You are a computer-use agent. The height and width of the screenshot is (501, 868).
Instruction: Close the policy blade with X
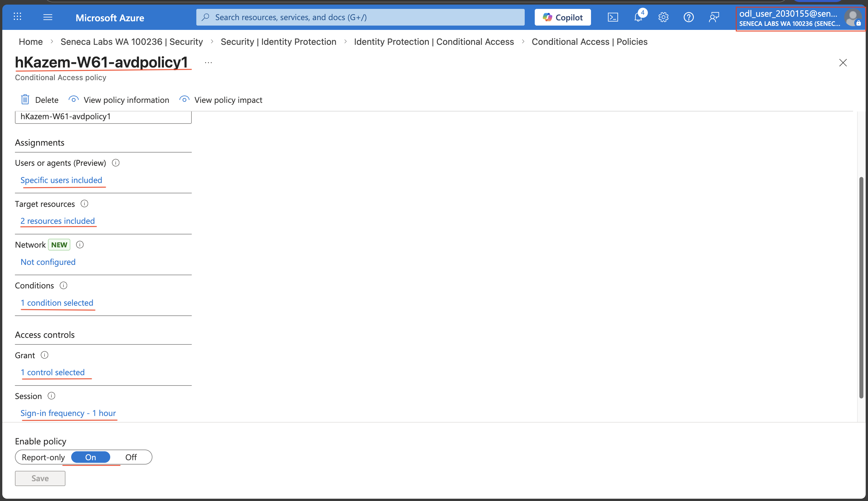click(x=843, y=63)
